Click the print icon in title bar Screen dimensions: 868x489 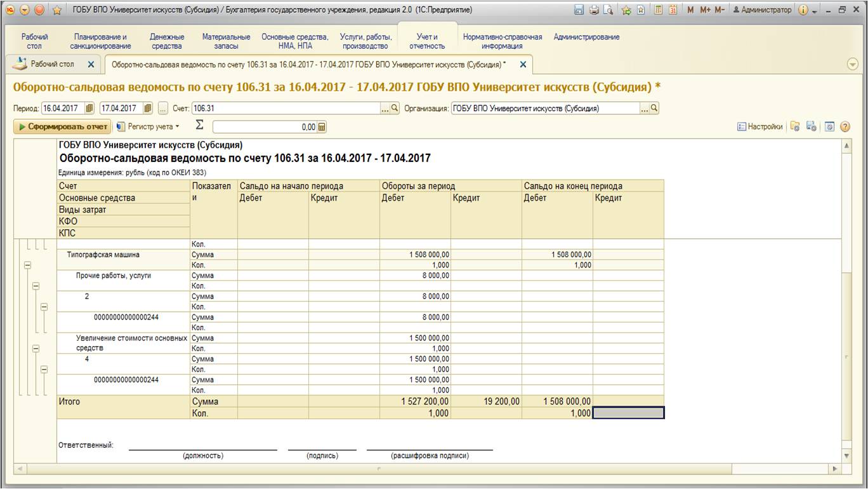(594, 10)
